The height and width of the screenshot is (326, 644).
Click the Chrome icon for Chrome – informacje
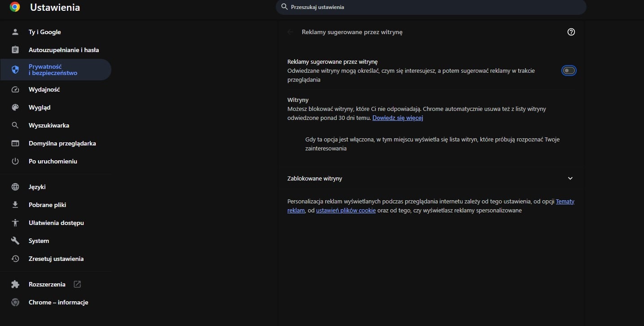(15, 302)
